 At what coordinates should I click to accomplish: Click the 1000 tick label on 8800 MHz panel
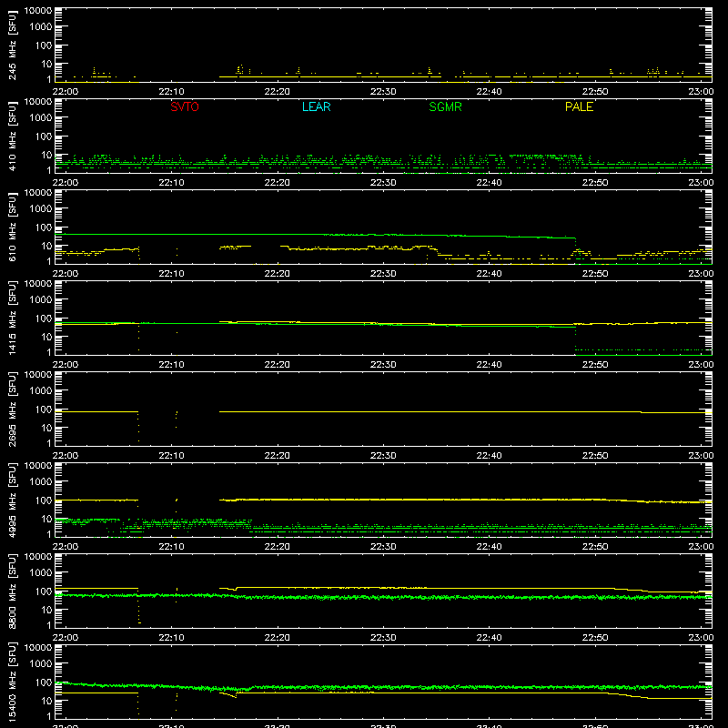[41, 573]
